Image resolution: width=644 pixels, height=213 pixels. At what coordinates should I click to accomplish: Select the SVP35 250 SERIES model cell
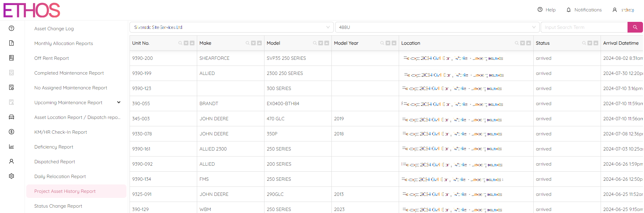[x=298, y=58]
